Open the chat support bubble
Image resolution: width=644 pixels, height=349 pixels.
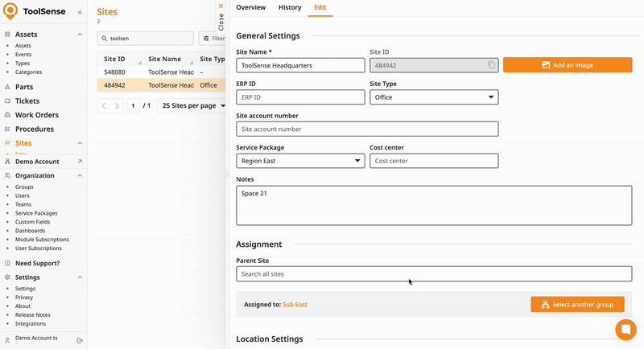click(625, 330)
